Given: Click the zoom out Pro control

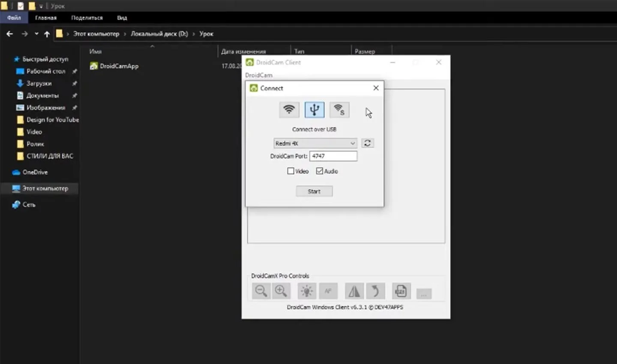Looking at the screenshot, I should [x=261, y=291].
